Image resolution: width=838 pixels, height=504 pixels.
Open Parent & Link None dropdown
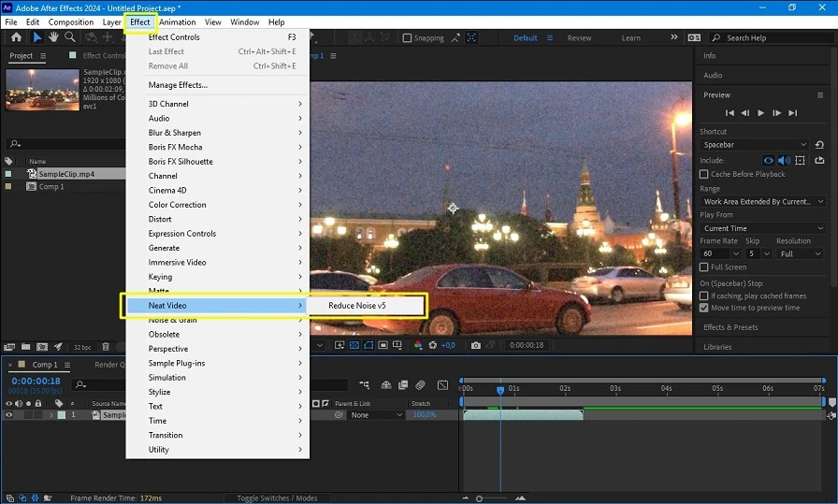point(376,415)
